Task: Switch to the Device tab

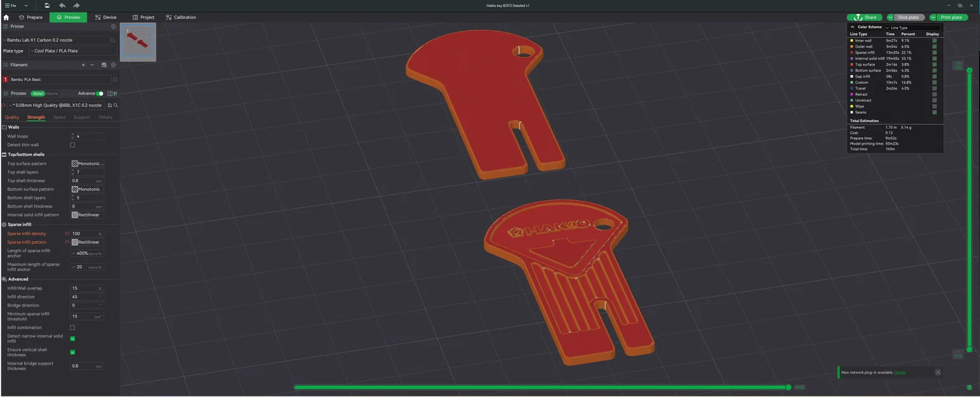Action: coord(105,17)
